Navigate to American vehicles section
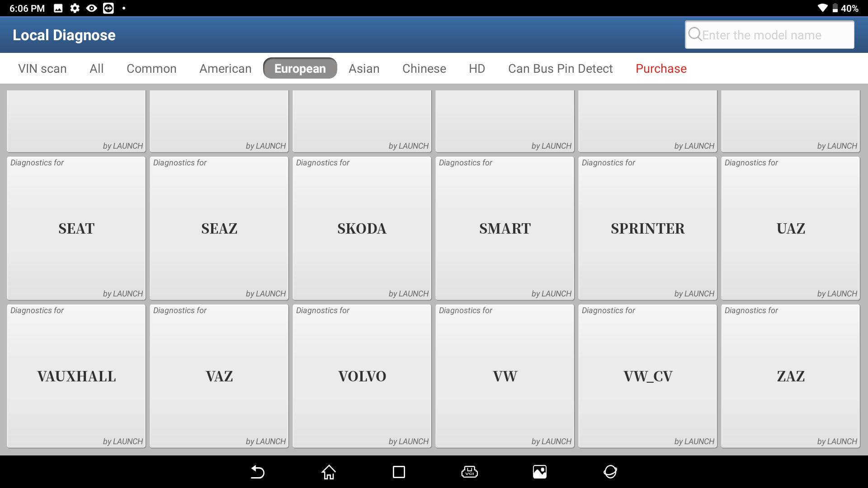868x488 pixels. [x=225, y=69]
